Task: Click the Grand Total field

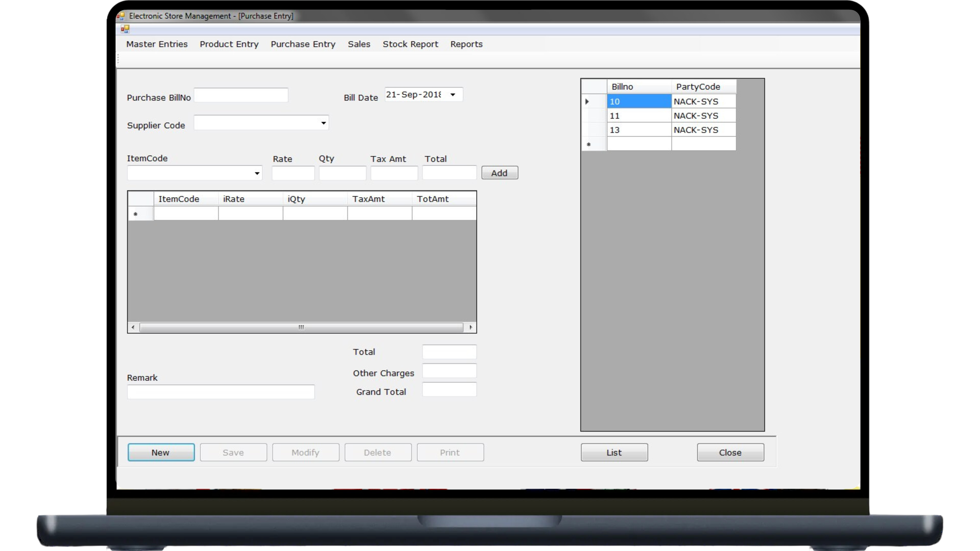Action: click(449, 390)
